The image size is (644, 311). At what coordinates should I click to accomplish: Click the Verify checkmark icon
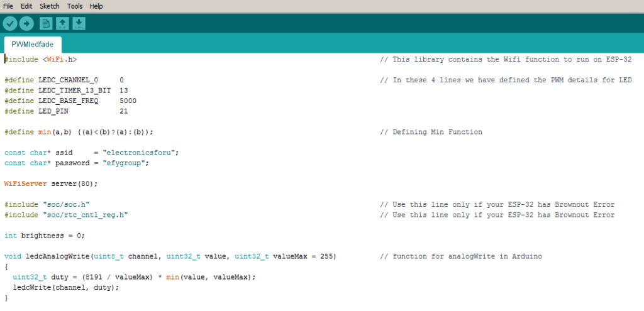pyautogui.click(x=10, y=24)
